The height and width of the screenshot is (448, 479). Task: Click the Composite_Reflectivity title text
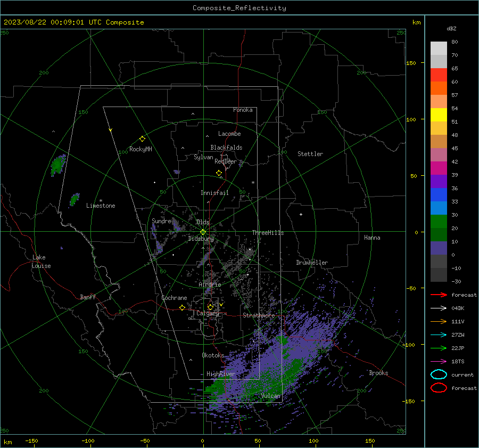[x=240, y=8]
